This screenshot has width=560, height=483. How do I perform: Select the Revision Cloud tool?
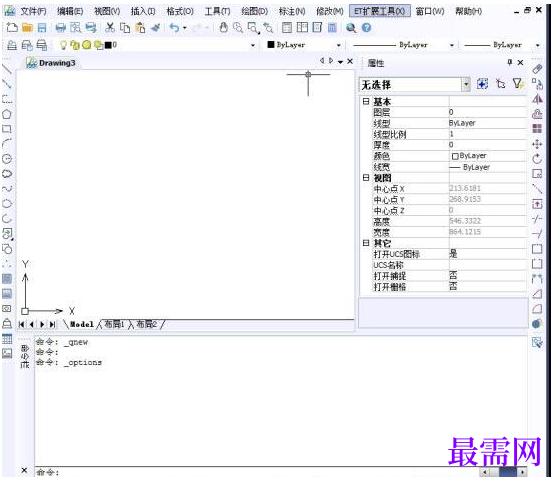pyautogui.click(x=7, y=174)
